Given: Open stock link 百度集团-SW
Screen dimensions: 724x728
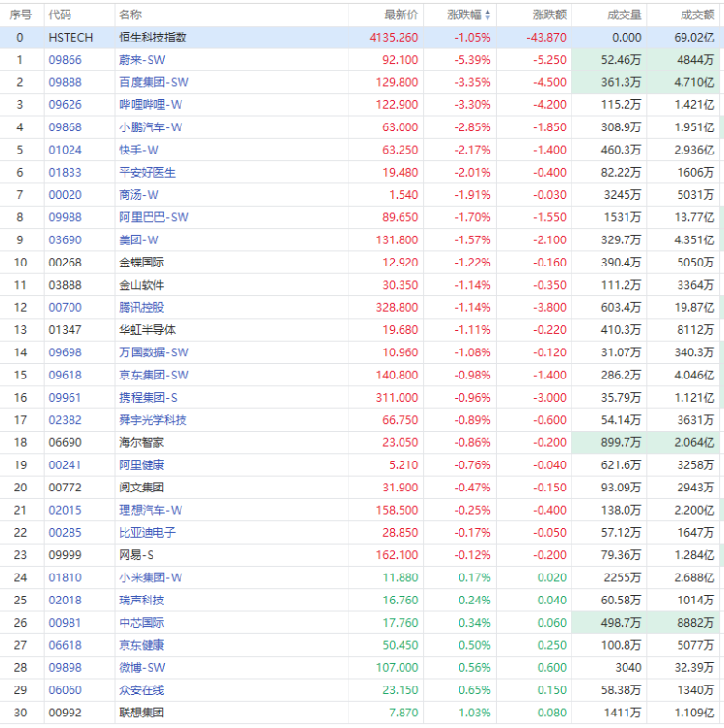Looking at the screenshot, I should click(153, 82).
